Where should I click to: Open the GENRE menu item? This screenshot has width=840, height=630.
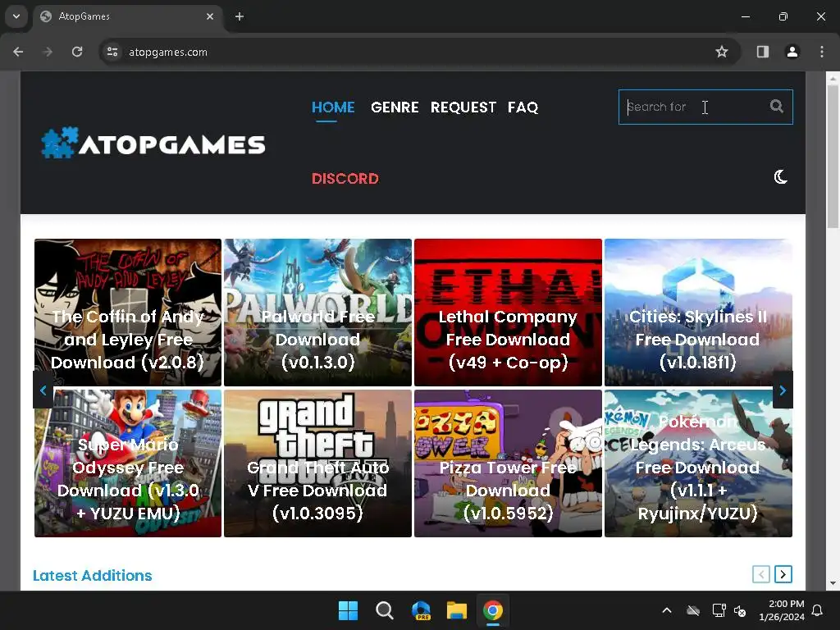coord(395,107)
